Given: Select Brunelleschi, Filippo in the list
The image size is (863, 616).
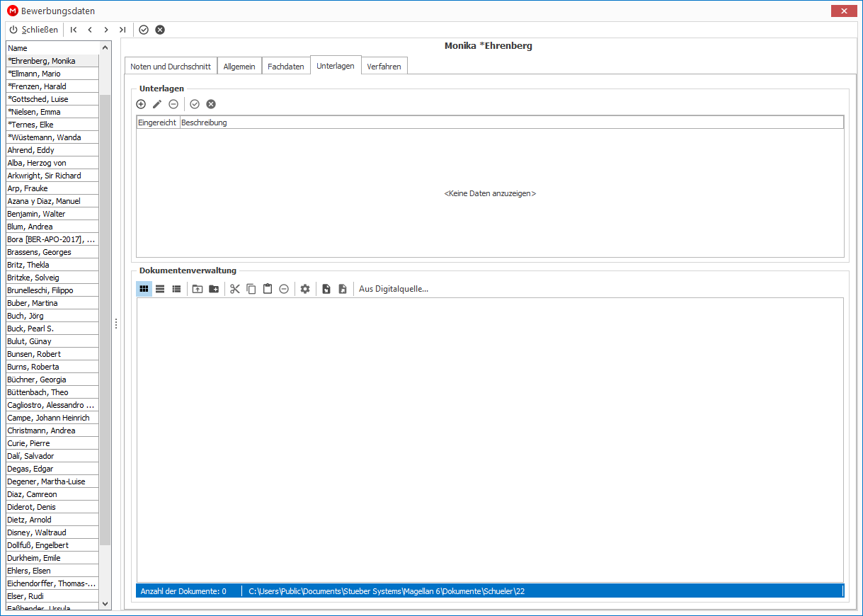Looking at the screenshot, I should 52,290.
